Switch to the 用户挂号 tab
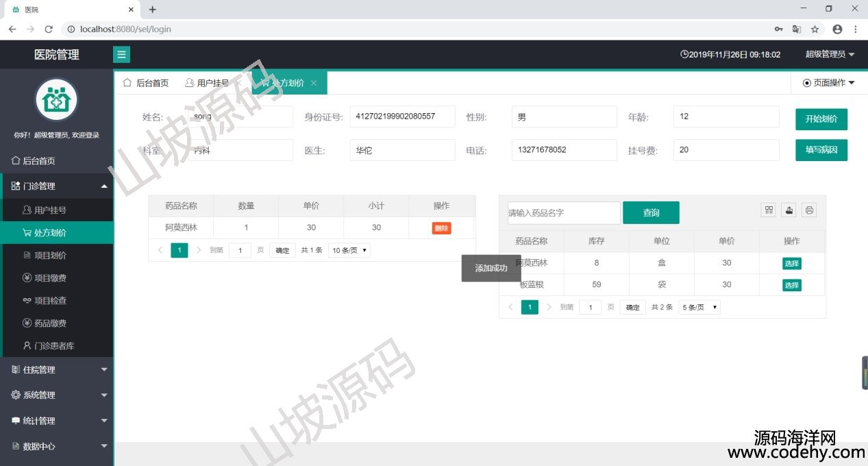 click(x=207, y=83)
